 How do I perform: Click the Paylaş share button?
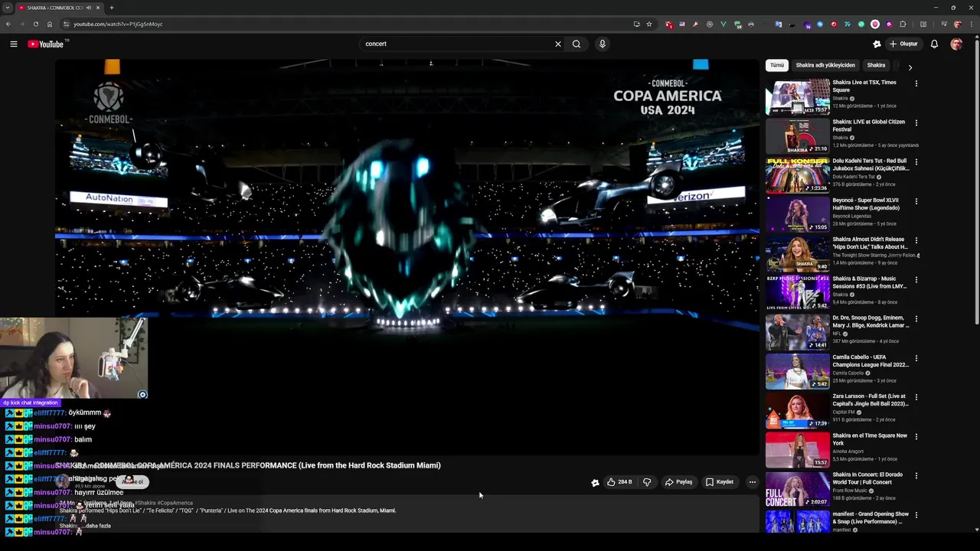[678, 482]
